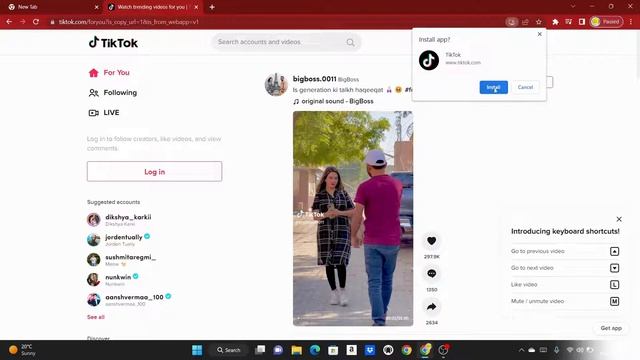640x360 pixels.
Task: Bookmark this page with star icon
Action: [x=539, y=22]
